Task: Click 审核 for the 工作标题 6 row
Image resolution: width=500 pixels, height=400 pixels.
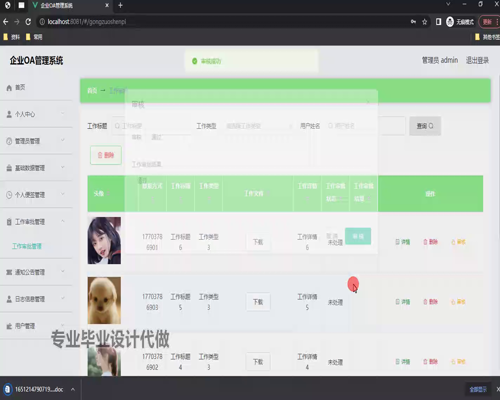Action: coord(458,242)
